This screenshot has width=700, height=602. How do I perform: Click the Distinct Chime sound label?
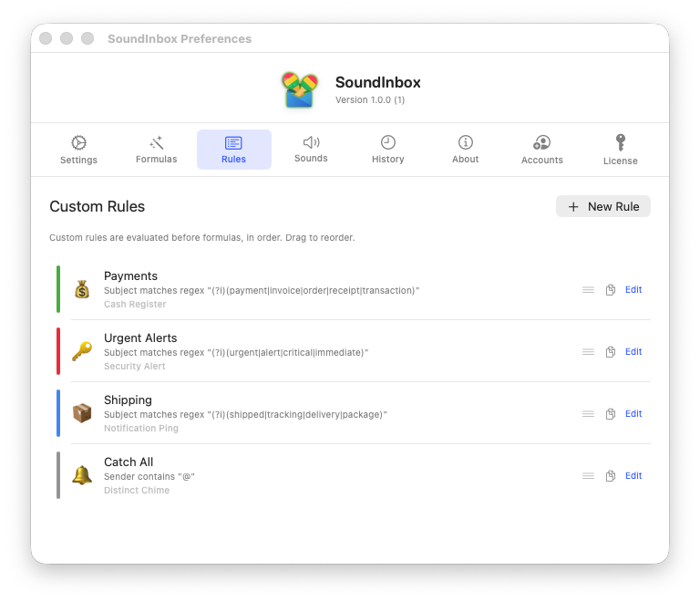coord(137,491)
